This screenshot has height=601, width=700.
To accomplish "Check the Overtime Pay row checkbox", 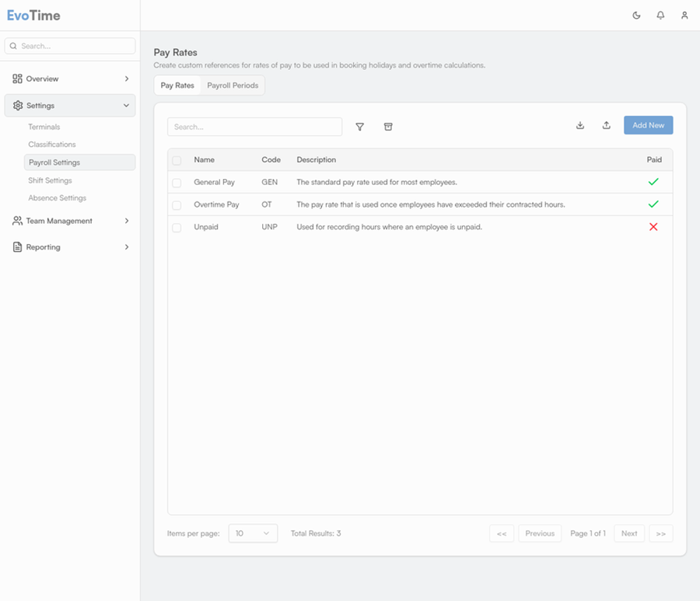I will click(177, 205).
